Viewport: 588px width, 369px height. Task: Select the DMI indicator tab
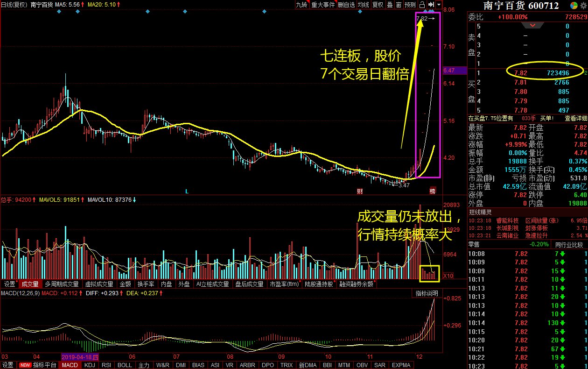pos(181,365)
